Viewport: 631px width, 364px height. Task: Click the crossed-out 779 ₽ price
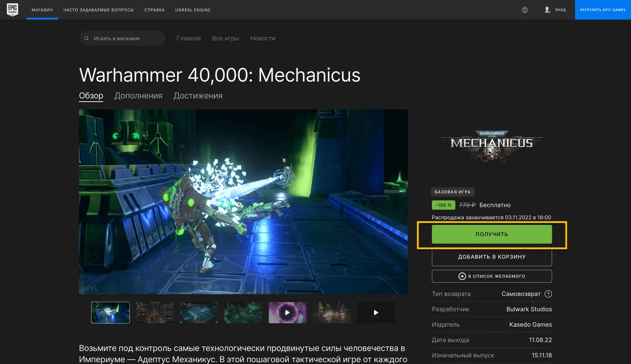click(467, 205)
